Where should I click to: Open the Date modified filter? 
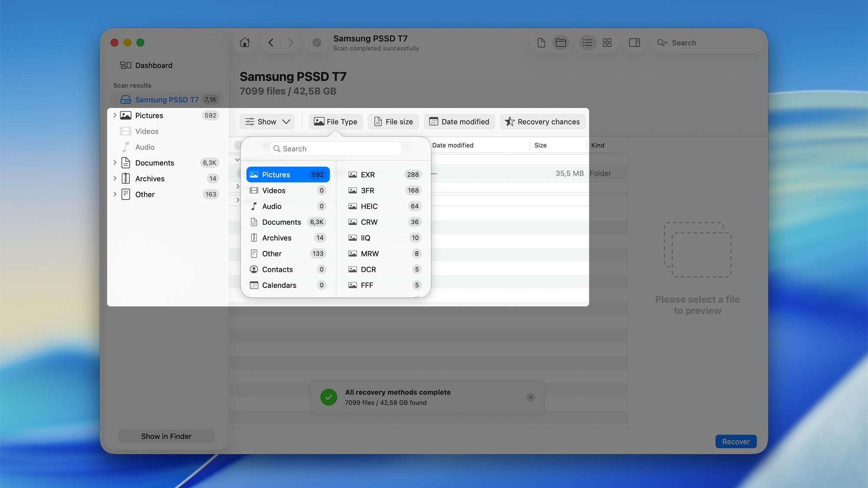[x=459, y=121]
